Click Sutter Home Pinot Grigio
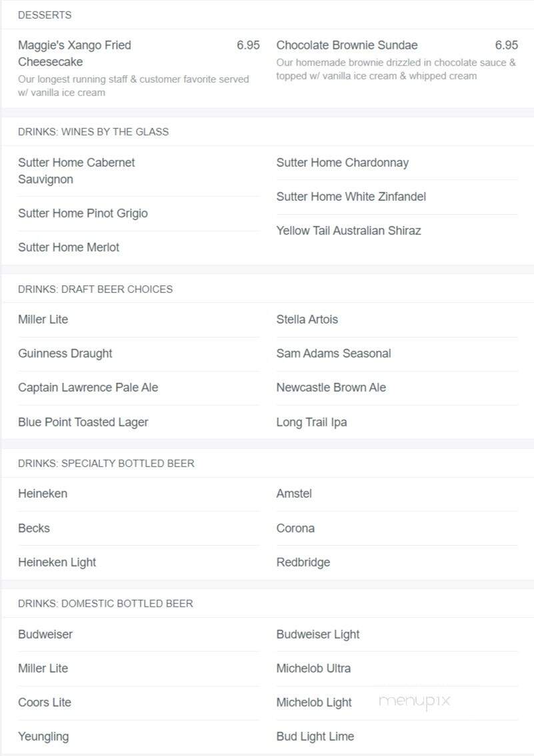 tap(83, 213)
